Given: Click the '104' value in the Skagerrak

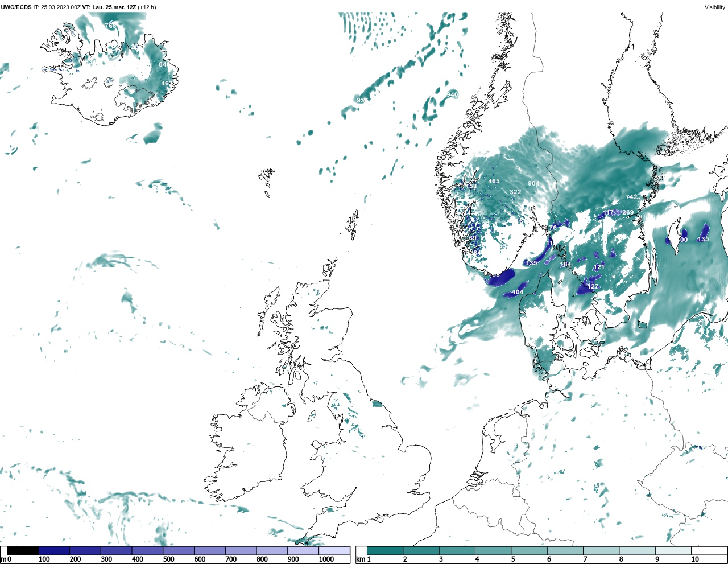Looking at the screenshot, I should pos(518,293).
